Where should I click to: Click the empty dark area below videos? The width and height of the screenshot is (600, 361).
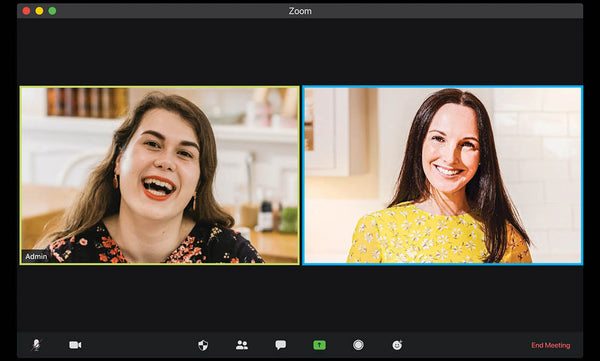300,298
